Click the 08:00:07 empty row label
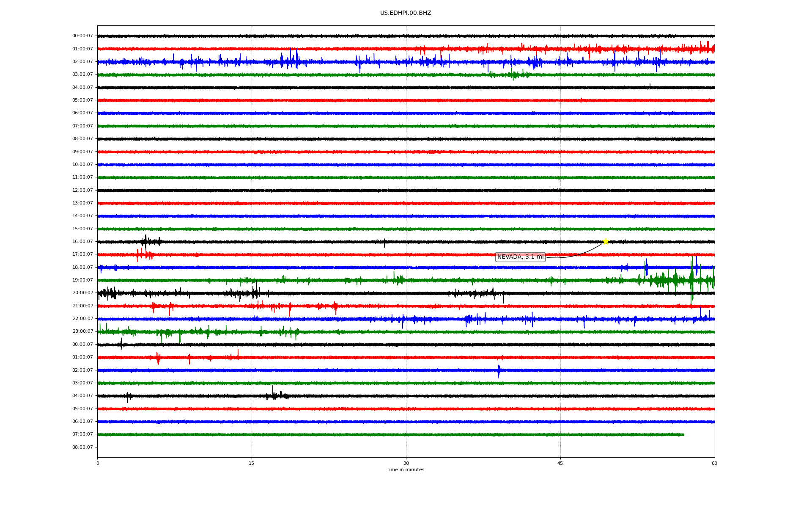 (82, 447)
